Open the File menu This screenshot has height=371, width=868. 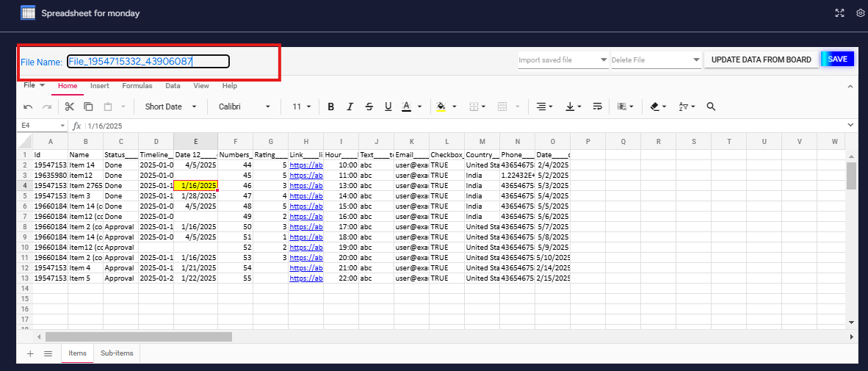[x=34, y=85]
